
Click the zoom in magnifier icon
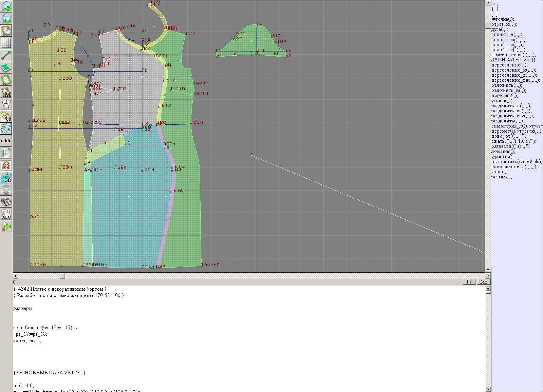coord(6,6)
